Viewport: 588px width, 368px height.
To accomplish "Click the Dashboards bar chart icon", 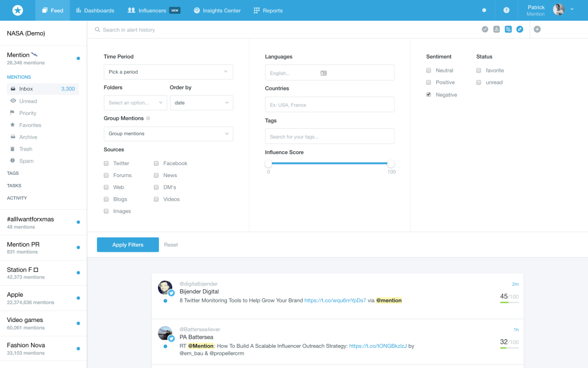I will click(x=78, y=10).
